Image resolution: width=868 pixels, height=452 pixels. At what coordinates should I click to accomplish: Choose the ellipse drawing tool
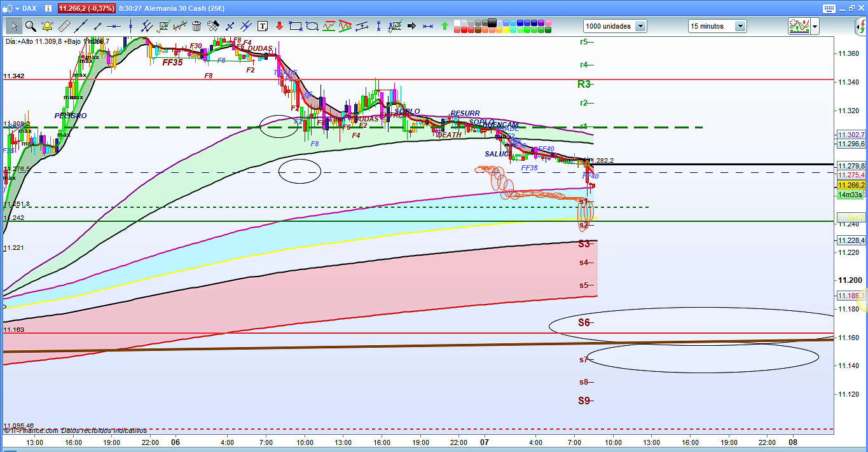tap(312, 26)
